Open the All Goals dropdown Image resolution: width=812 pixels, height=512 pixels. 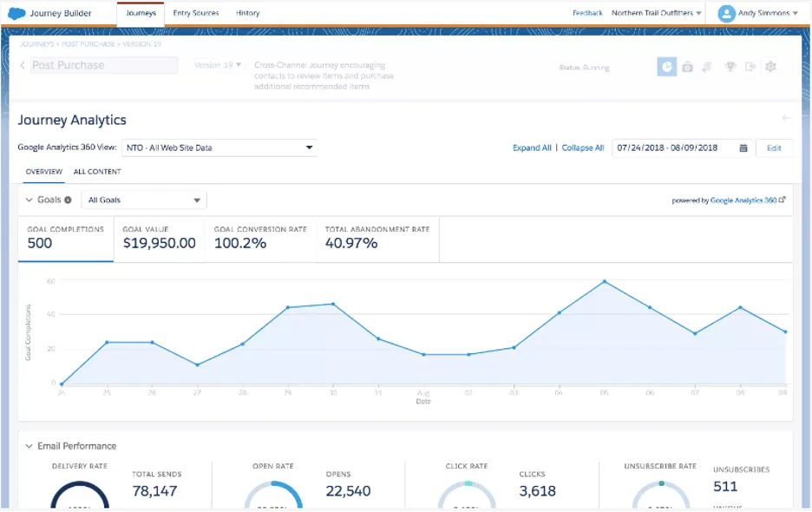click(144, 200)
